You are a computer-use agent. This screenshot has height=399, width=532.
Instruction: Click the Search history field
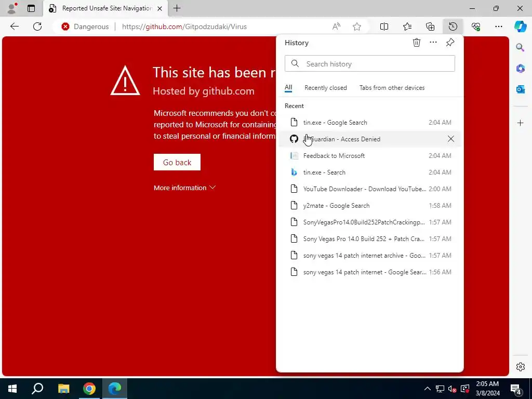tap(369, 64)
